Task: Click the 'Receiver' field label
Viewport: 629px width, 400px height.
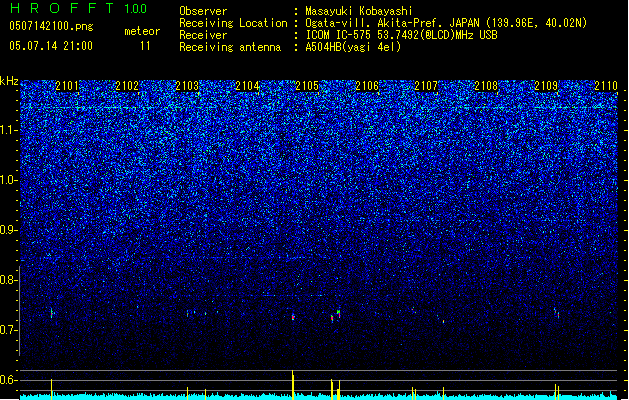Action: point(203,35)
